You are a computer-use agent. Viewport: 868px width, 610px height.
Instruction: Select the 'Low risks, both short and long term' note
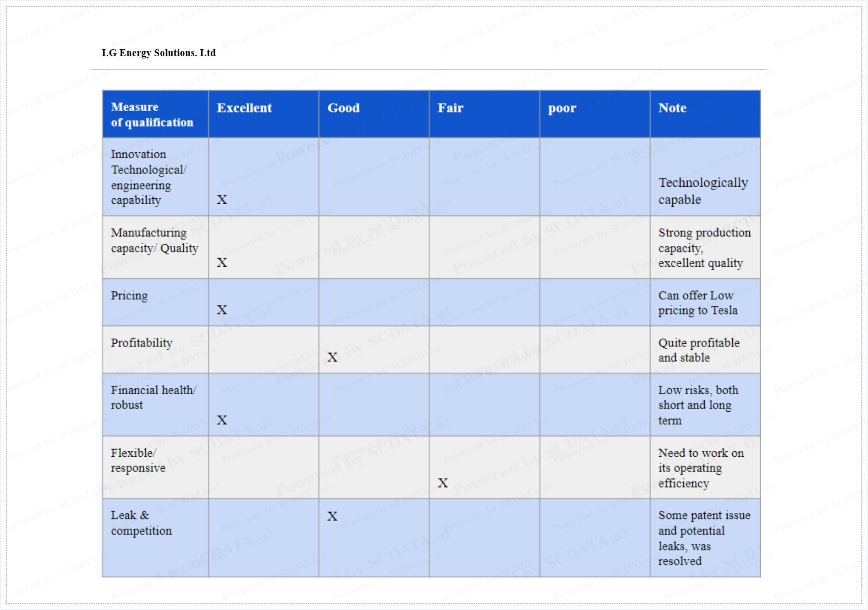click(698, 405)
